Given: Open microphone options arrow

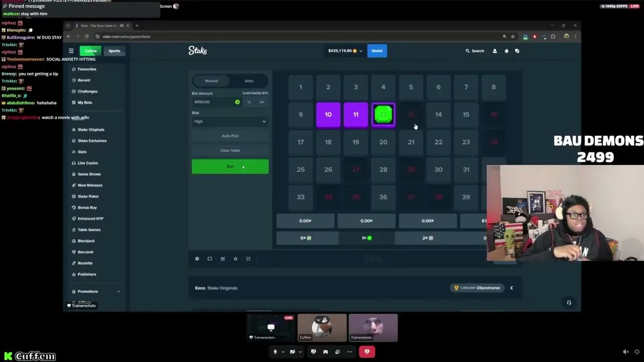Looking at the screenshot, I should tap(283, 351).
